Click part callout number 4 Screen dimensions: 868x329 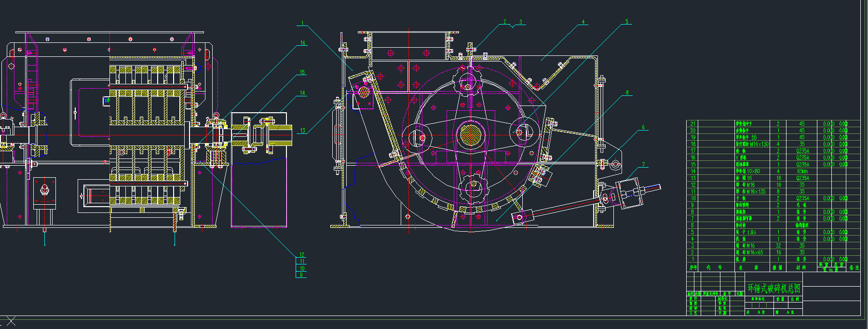coord(583,22)
